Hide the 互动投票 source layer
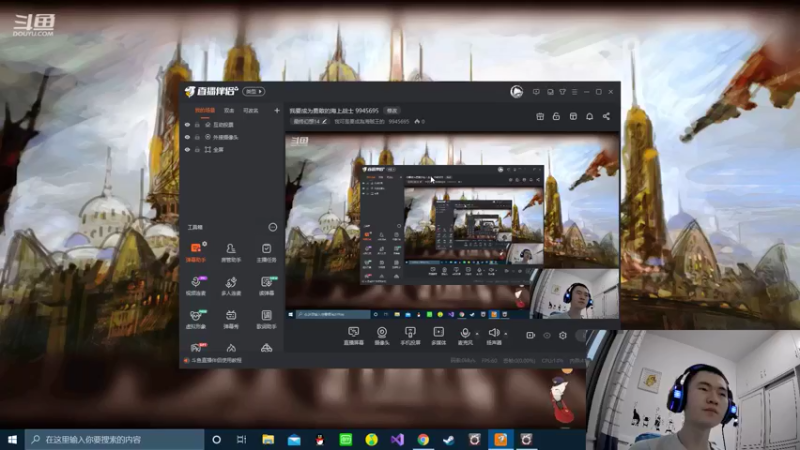800x450 pixels. 187,124
